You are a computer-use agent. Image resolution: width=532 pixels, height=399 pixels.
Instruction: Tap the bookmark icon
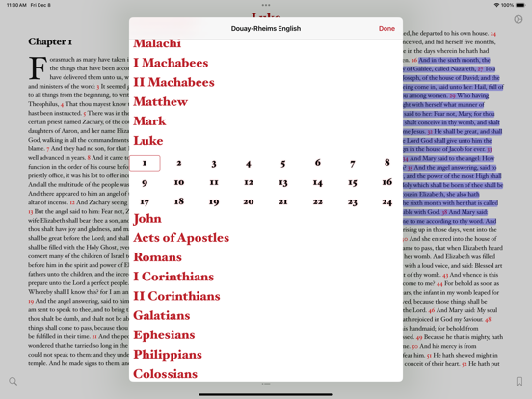519,381
